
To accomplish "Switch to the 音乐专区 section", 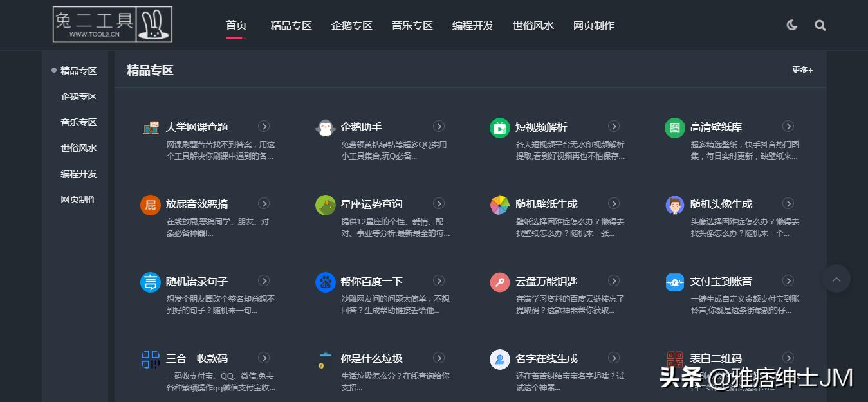I will (412, 25).
